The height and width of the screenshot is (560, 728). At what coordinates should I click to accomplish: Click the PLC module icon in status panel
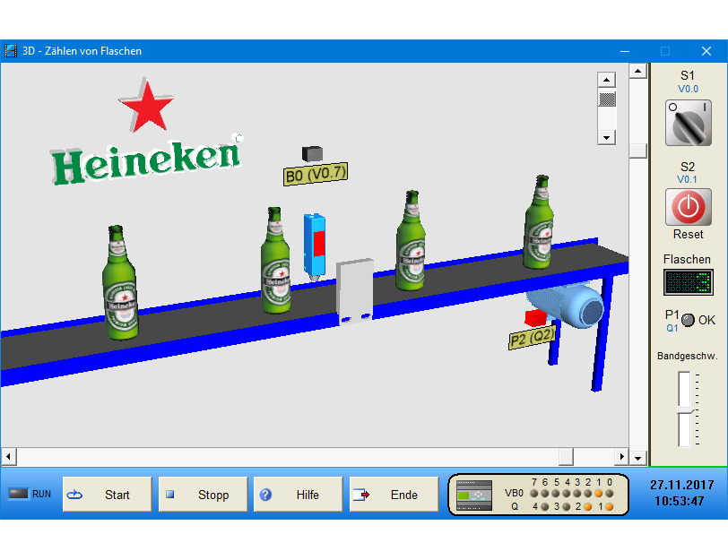pyautogui.click(x=474, y=495)
